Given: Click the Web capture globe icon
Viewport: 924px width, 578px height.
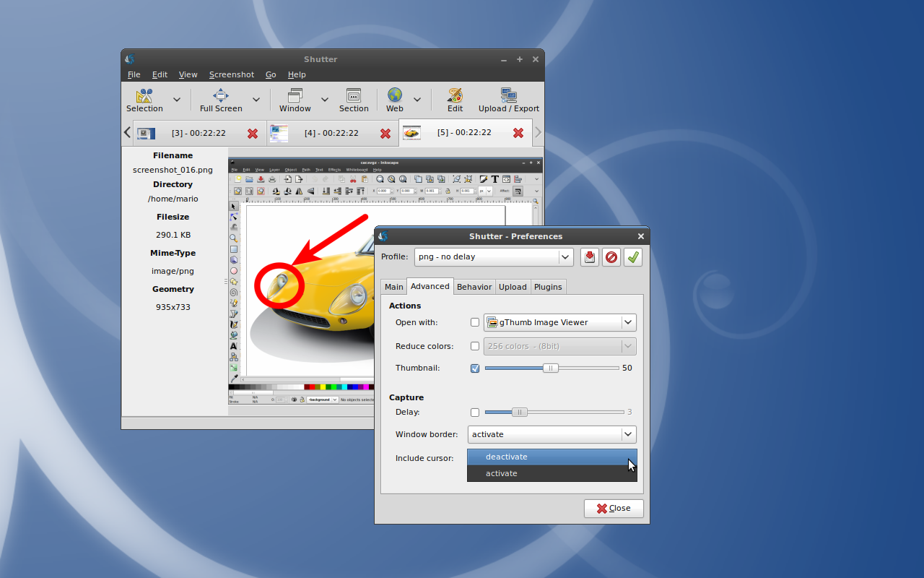Looking at the screenshot, I should [394, 96].
